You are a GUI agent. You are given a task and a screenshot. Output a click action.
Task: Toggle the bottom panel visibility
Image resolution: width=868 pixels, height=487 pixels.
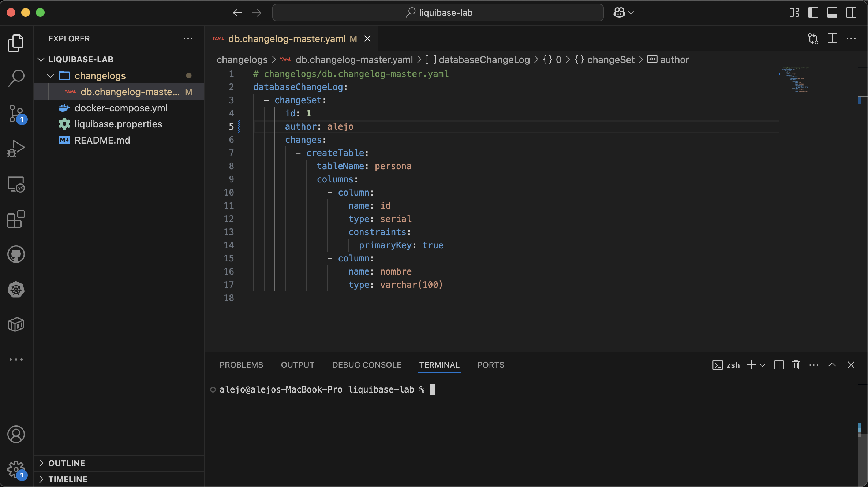[x=832, y=13]
